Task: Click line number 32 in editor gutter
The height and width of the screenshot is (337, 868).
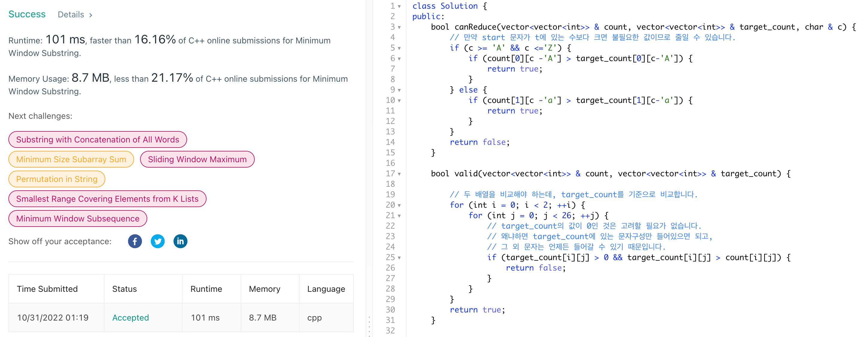Action: point(390,331)
